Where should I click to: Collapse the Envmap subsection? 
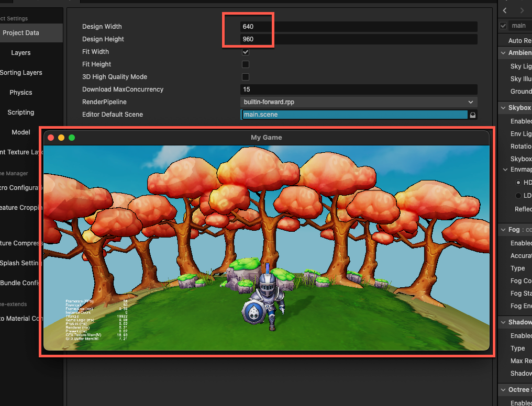coord(505,170)
